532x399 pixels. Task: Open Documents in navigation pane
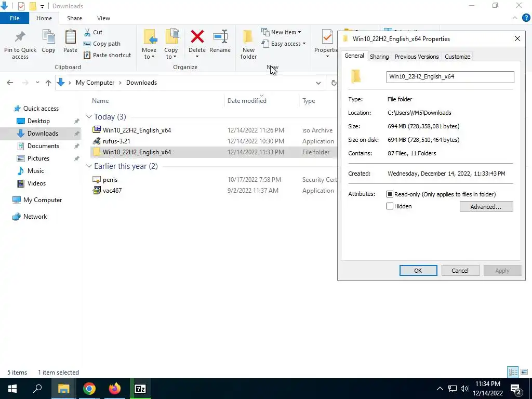point(43,146)
